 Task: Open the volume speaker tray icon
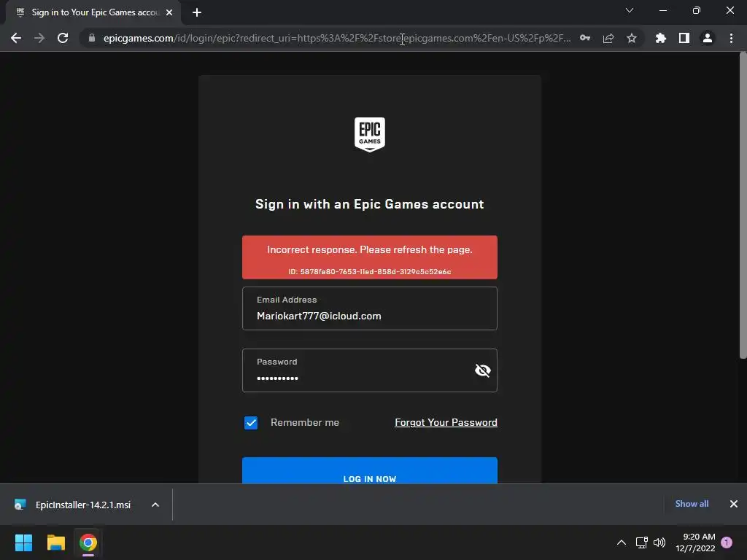click(659, 542)
